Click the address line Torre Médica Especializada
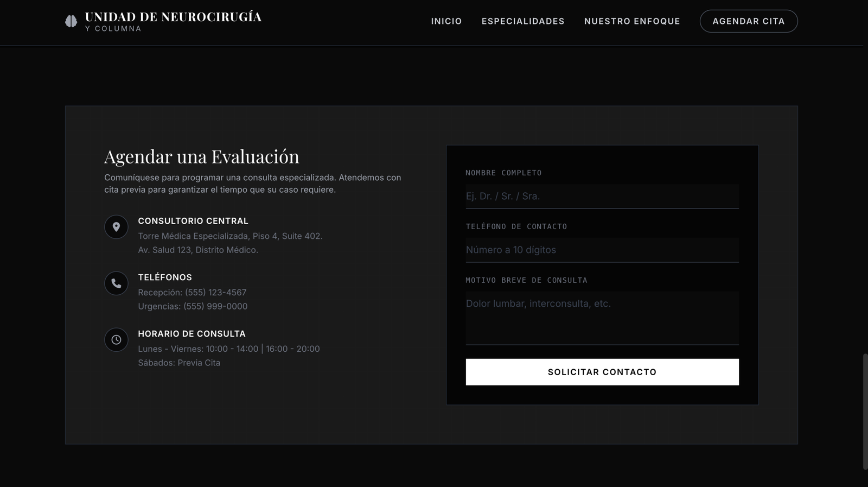This screenshot has height=487, width=868. coord(230,236)
